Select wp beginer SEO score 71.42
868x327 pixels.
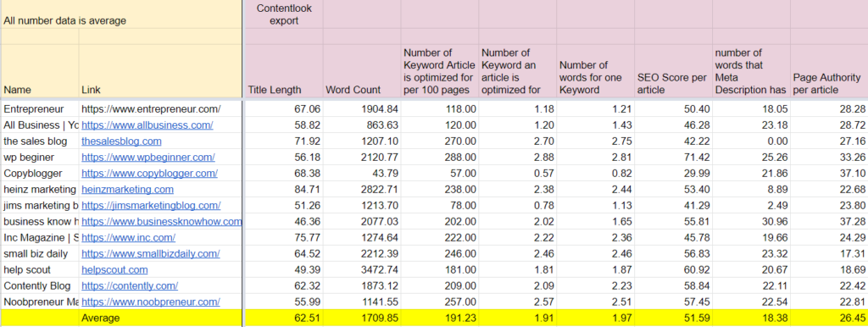pyautogui.click(x=674, y=157)
